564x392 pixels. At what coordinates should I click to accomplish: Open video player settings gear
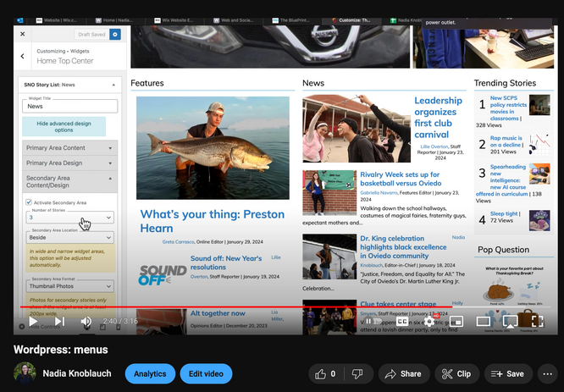tap(430, 322)
